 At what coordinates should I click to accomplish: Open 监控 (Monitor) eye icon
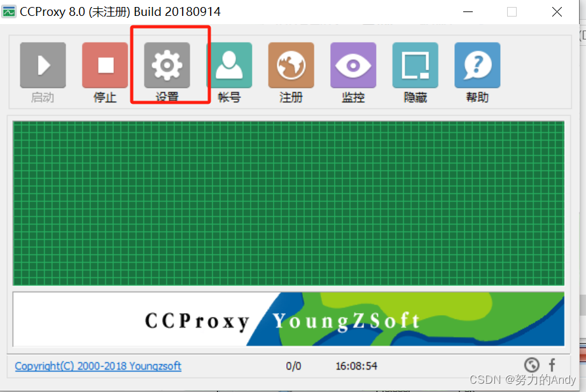coord(353,65)
